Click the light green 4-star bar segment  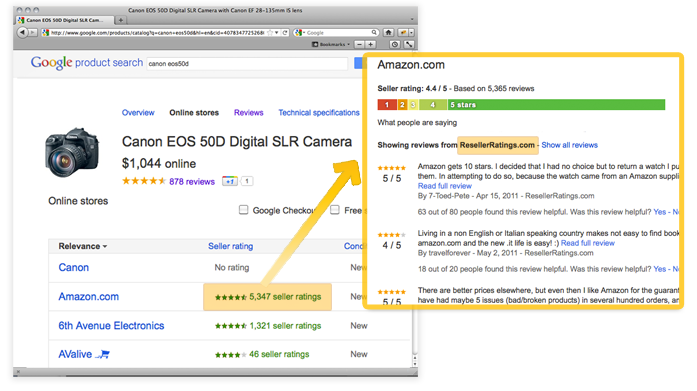point(433,104)
